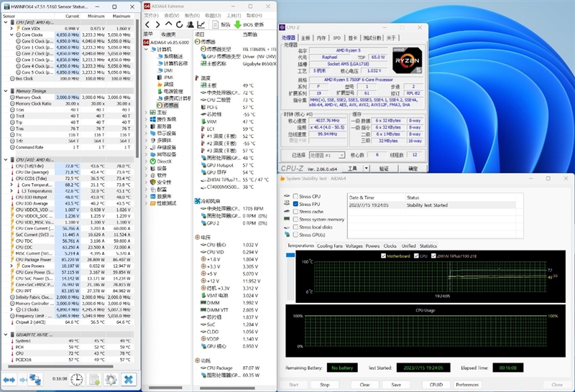Open AIDA64 文件(F) menu
The width and height of the screenshot is (575, 392).
tap(151, 15)
